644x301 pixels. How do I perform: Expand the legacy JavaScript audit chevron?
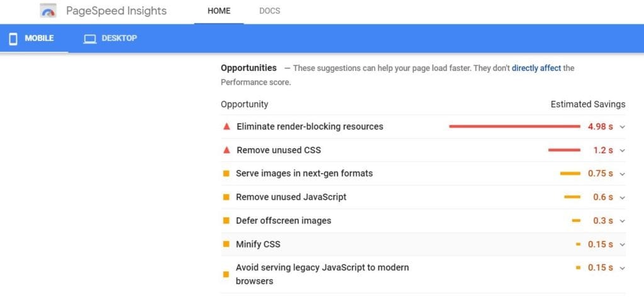(x=622, y=268)
